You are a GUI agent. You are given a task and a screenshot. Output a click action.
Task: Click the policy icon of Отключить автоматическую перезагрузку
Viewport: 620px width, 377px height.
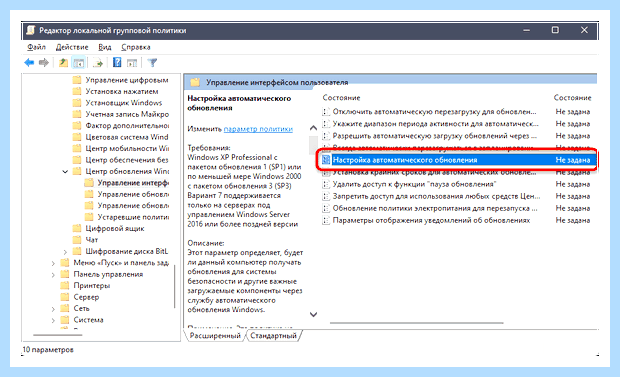[326, 112]
